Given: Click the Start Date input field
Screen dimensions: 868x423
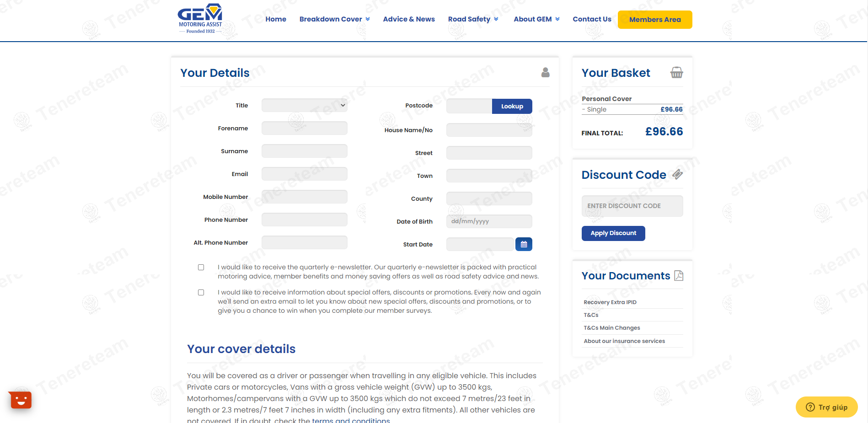Looking at the screenshot, I should 481,244.
